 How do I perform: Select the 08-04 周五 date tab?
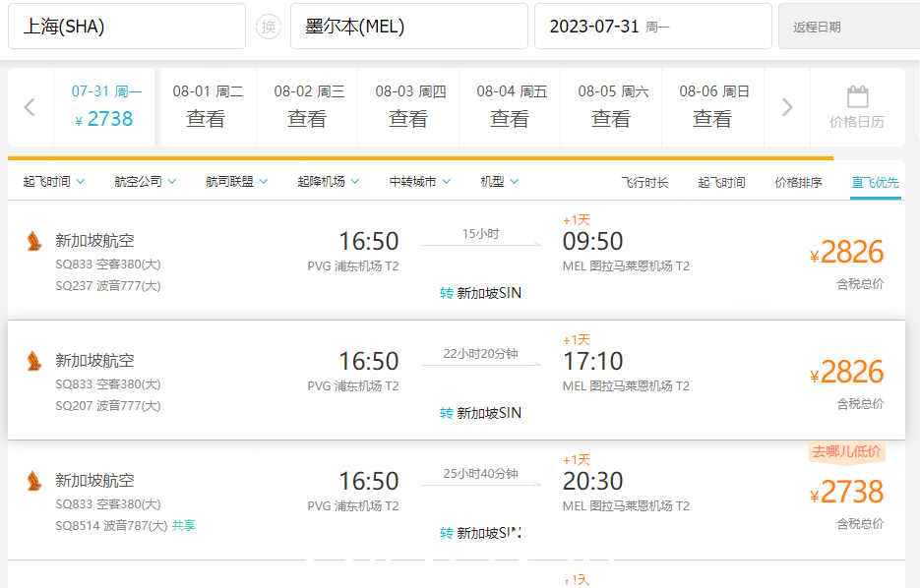point(510,107)
